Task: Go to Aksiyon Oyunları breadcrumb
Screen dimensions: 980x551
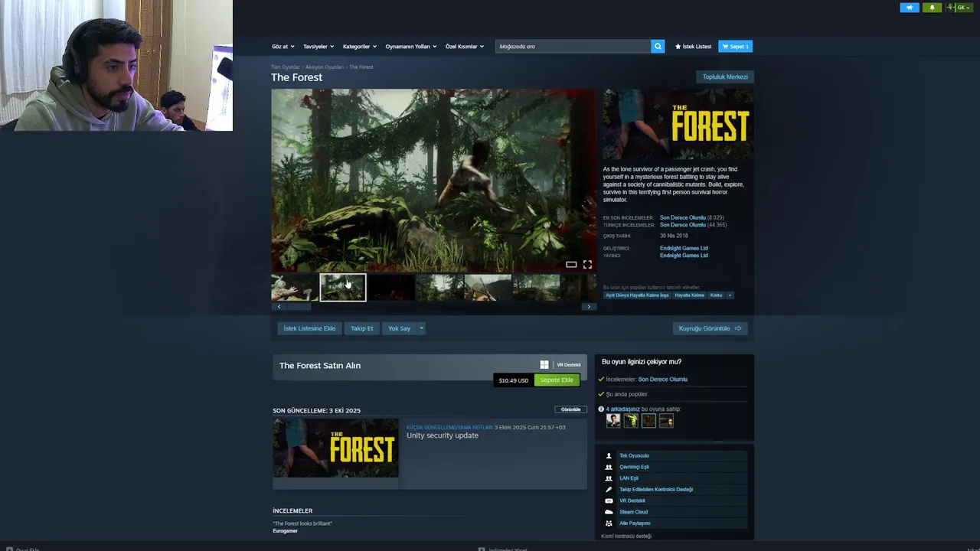Action: (x=325, y=67)
